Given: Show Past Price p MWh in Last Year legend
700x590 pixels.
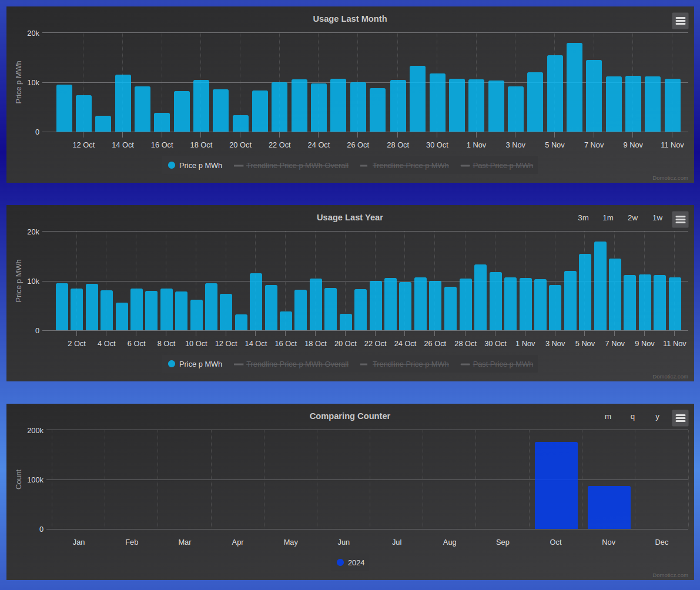Looking at the screenshot, I should [x=497, y=364].
